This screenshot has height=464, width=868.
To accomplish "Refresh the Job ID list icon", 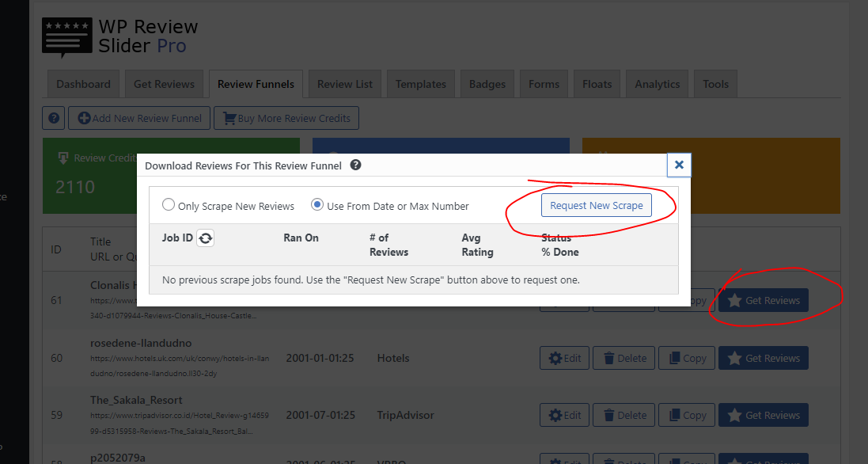I will pyautogui.click(x=206, y=238).
